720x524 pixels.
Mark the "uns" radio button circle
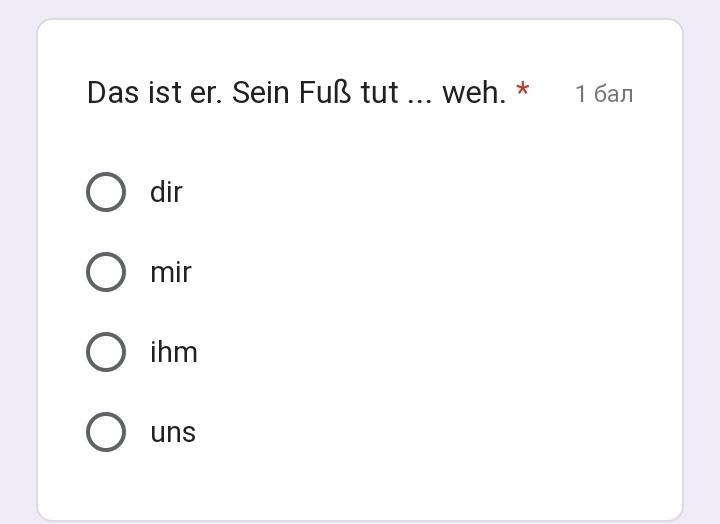[x=106, y=432]
